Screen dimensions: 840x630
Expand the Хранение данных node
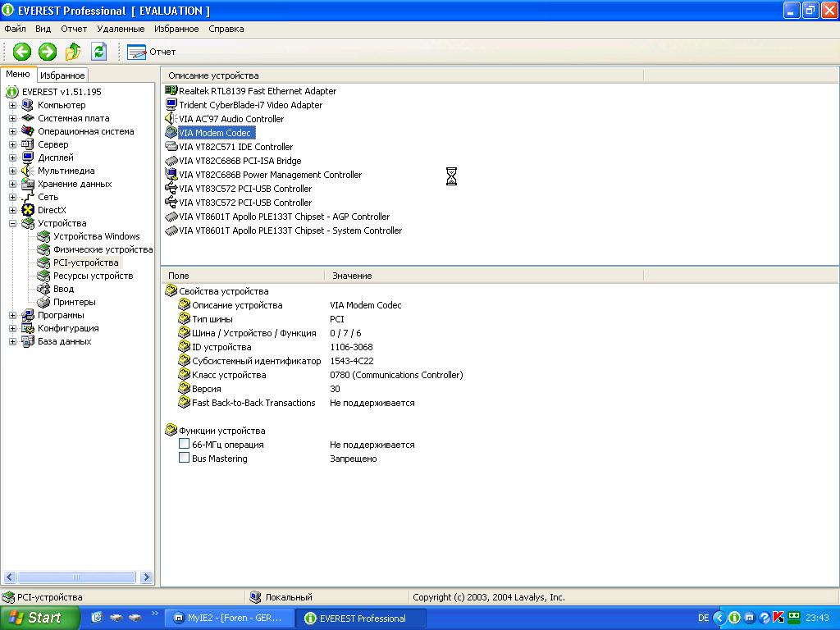[12, 184]
